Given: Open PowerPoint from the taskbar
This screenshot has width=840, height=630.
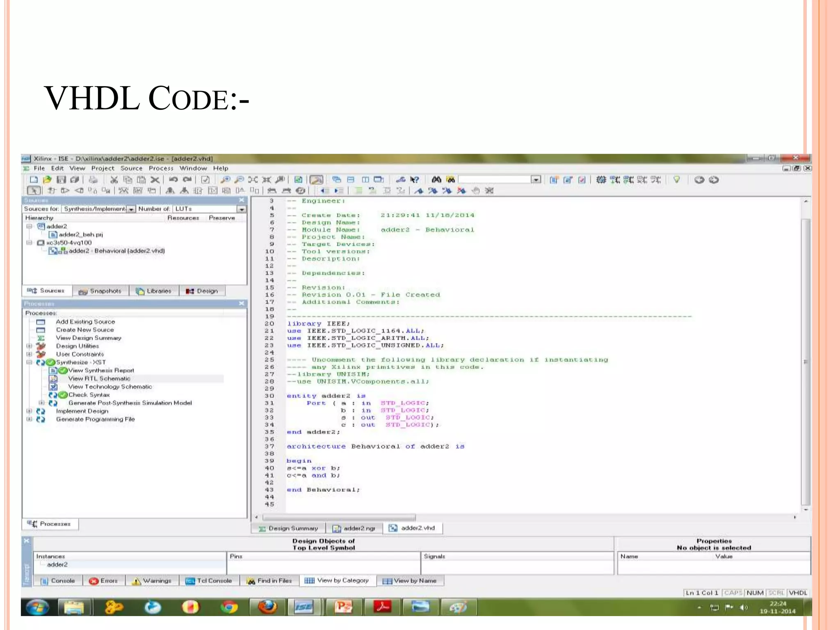Looking at the screenshot, I should click(x=344, y=607).
